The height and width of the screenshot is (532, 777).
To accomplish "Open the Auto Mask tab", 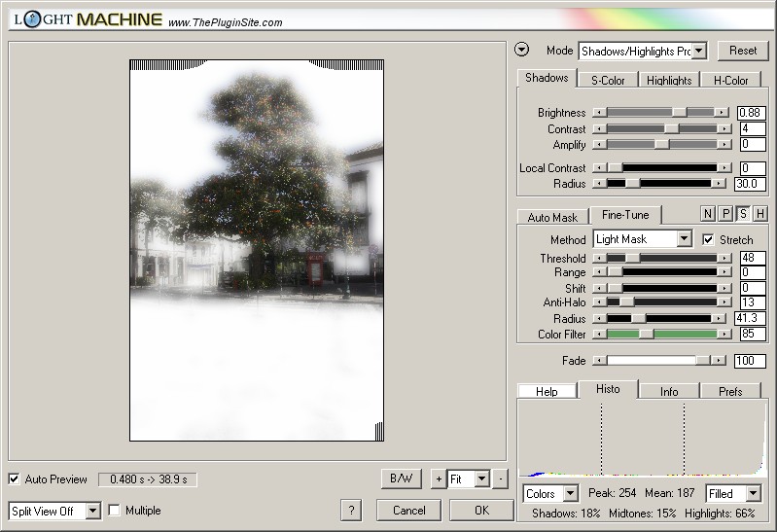I will pyautogui.click(x=552, y=217).
